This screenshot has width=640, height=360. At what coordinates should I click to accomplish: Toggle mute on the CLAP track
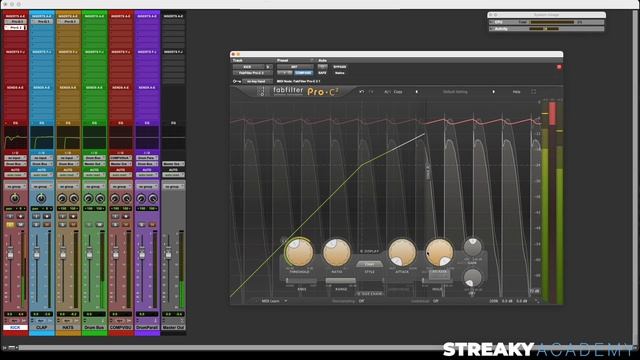click(47, 224)
